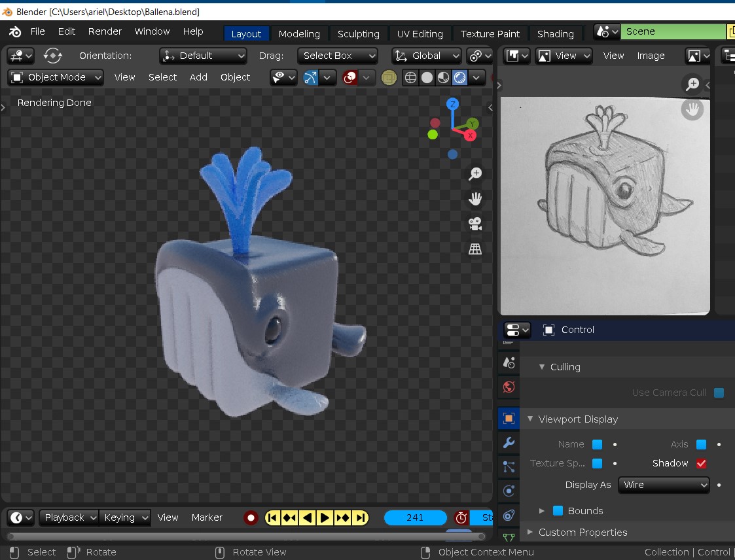The image size is (735, 560).
Task: Switch viewport shading to Solid mode
Action: pyautogui.click(x=427, y=77)
